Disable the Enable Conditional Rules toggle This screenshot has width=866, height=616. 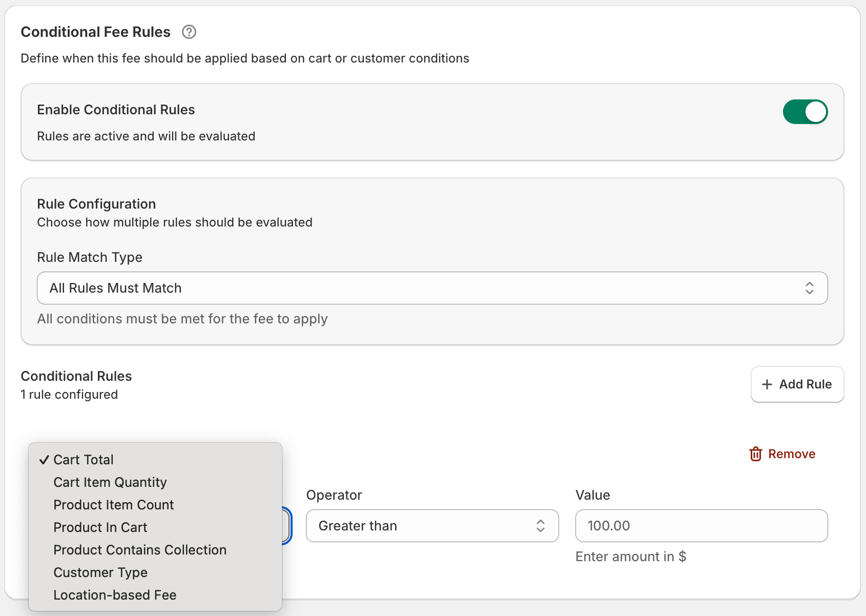[805, 112]
